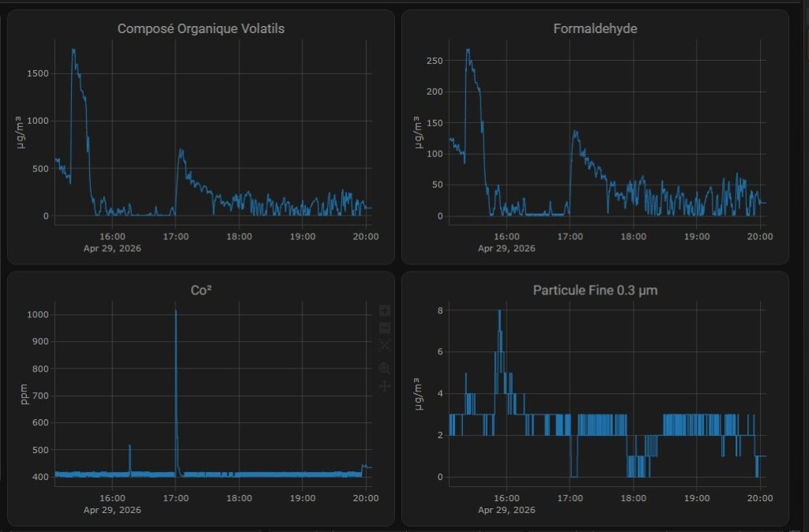Click the 'Particule Fine 0.3 µm' chart title
The width and height of the screenshot is (809, 532).
pos(595,290)
